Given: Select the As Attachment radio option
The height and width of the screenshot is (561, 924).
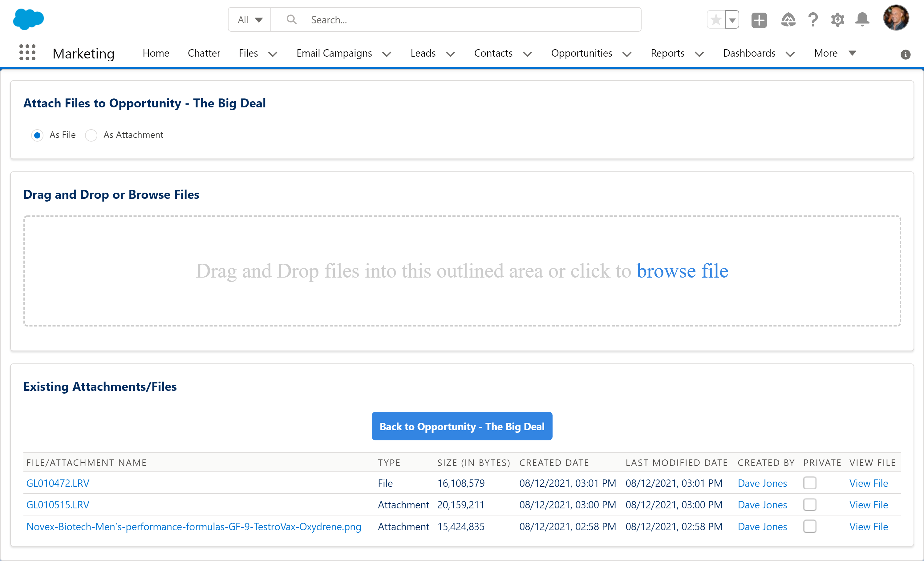Looking at the screenshot, I should pyautogui.click(x=91, y=135).
